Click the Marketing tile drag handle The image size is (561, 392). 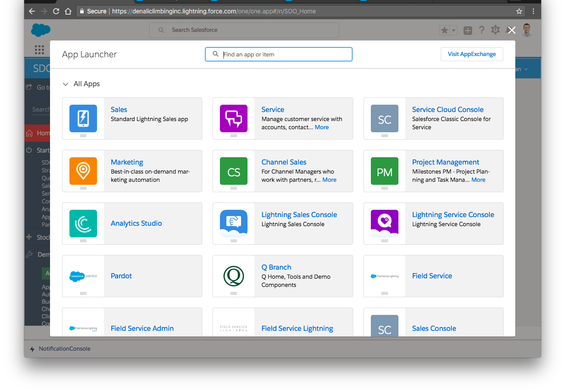coord(83,188)
